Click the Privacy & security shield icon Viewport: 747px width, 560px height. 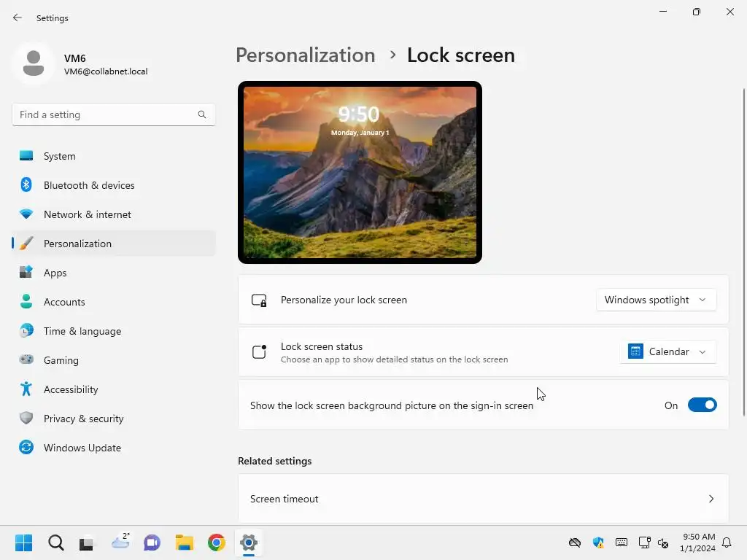(26, 418)
